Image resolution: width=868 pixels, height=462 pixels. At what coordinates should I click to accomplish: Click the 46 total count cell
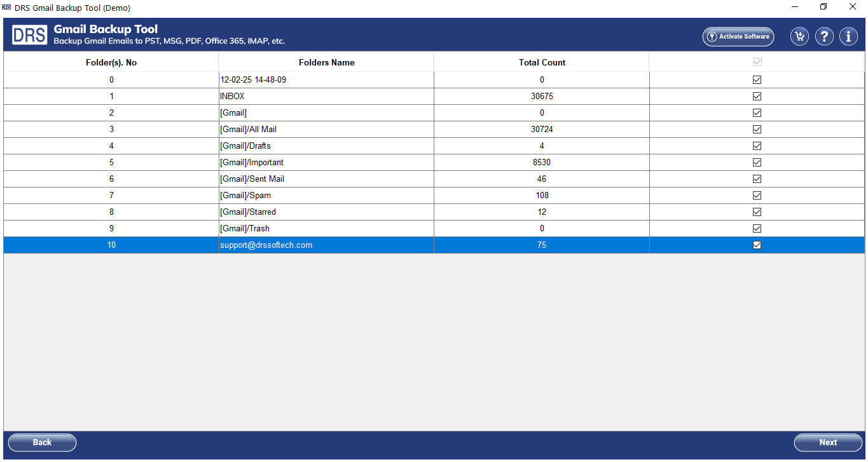coord(542,179)
